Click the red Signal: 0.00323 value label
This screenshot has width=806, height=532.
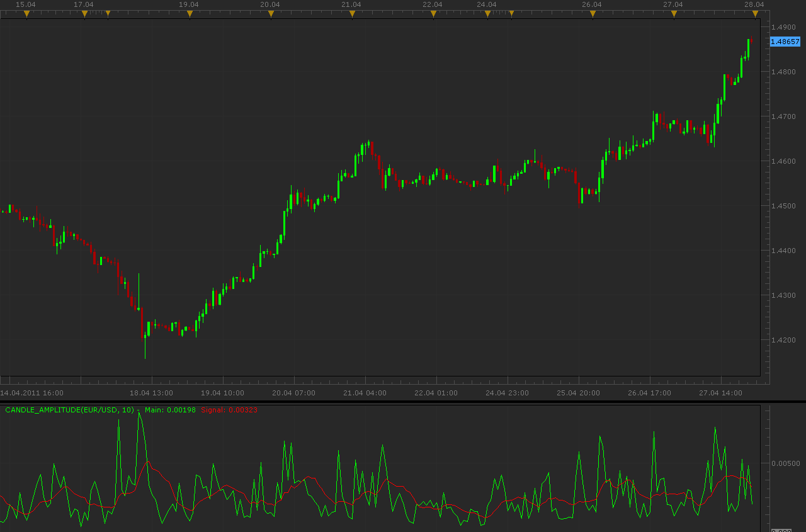[x=229, y=410]
